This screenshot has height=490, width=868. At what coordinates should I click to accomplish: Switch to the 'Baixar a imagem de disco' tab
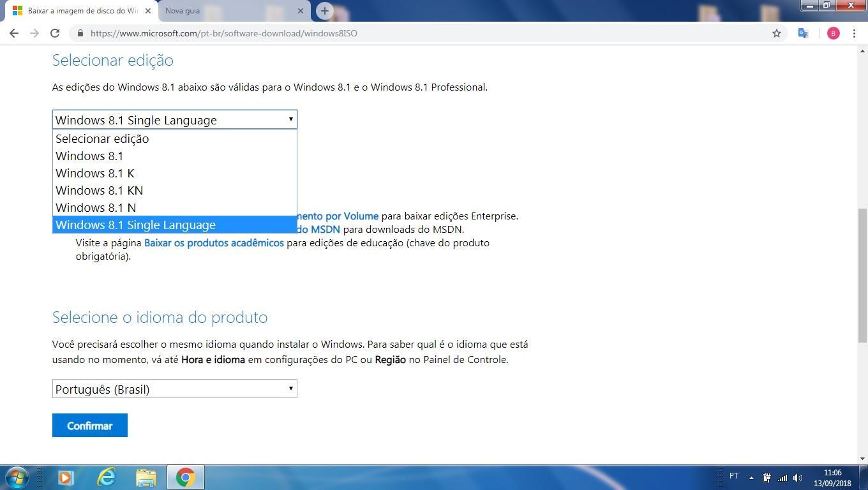point(82,10)
